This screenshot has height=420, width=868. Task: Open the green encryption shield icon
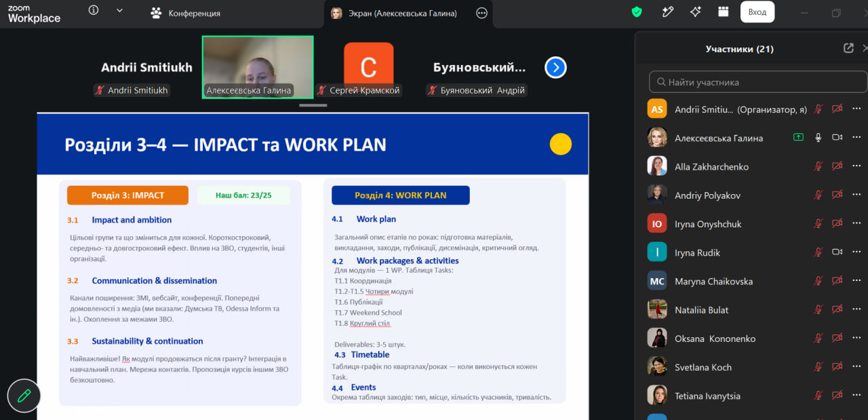(636, 12)
